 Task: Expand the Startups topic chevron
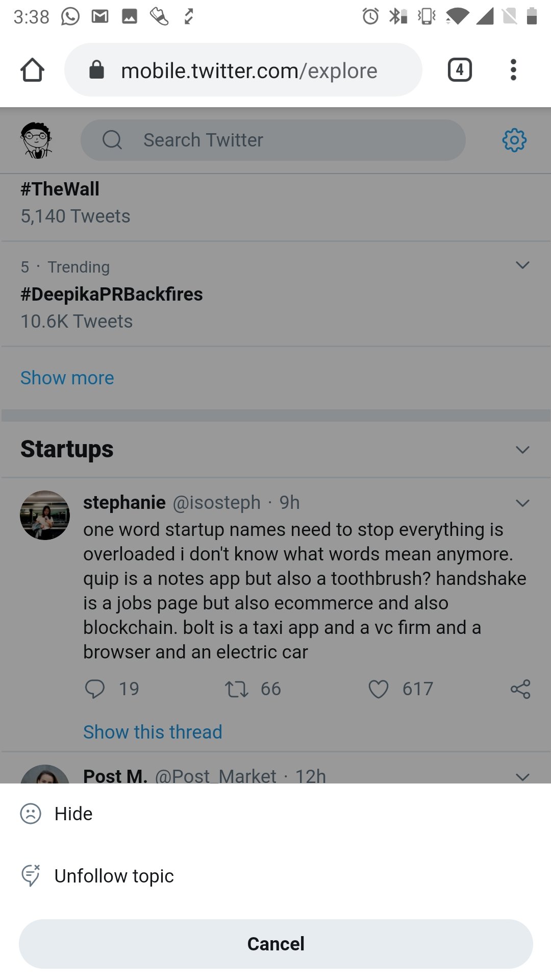click(x=522, y=450)
